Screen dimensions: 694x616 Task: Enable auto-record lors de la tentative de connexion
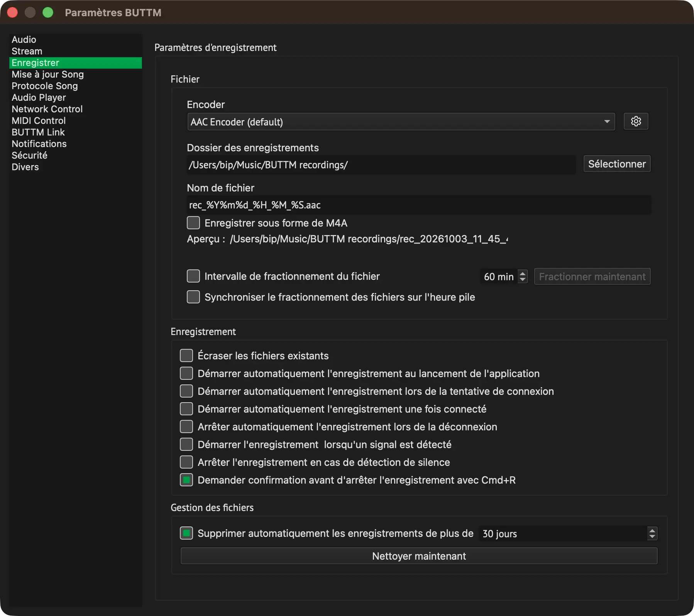[x=186, y=391]
